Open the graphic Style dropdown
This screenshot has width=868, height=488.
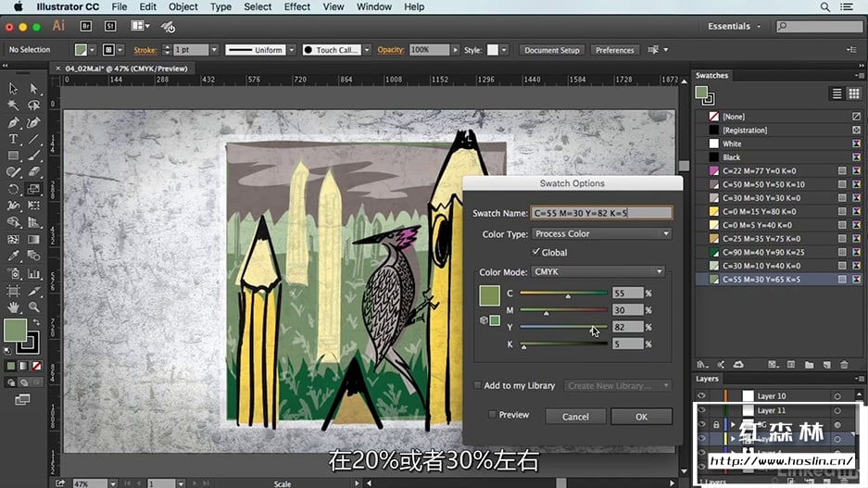pyautogui.click(x=504, y=50)
